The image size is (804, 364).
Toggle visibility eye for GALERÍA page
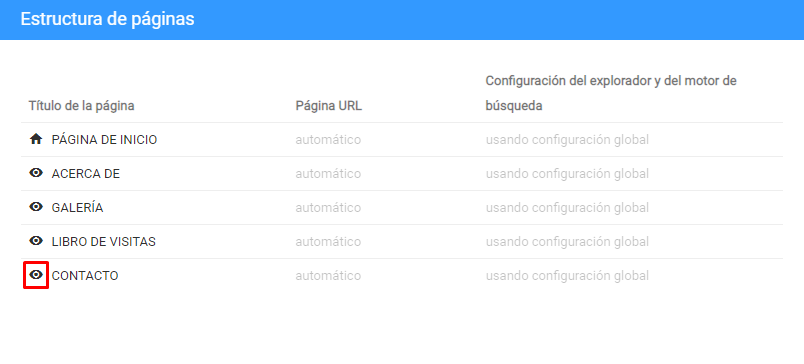[36, 207]
